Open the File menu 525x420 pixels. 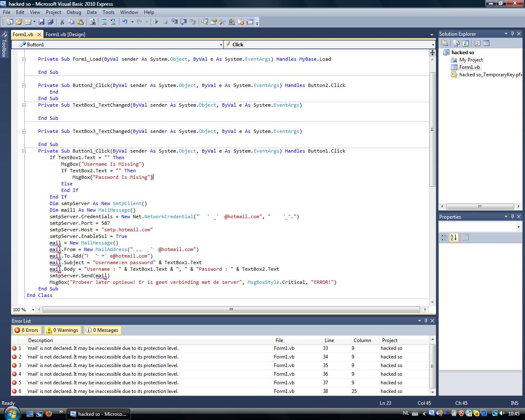click(7, 12)
